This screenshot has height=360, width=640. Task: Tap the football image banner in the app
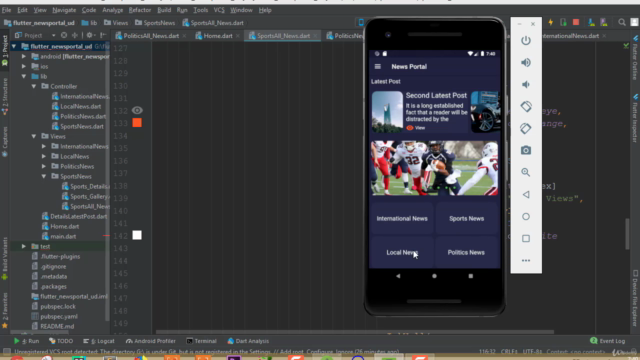pos(434,168)
